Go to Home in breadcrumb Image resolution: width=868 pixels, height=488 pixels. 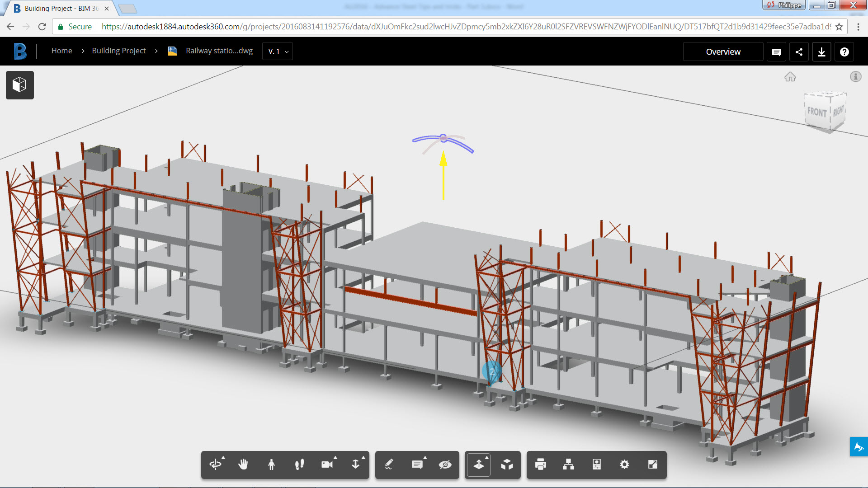(61, 51)
